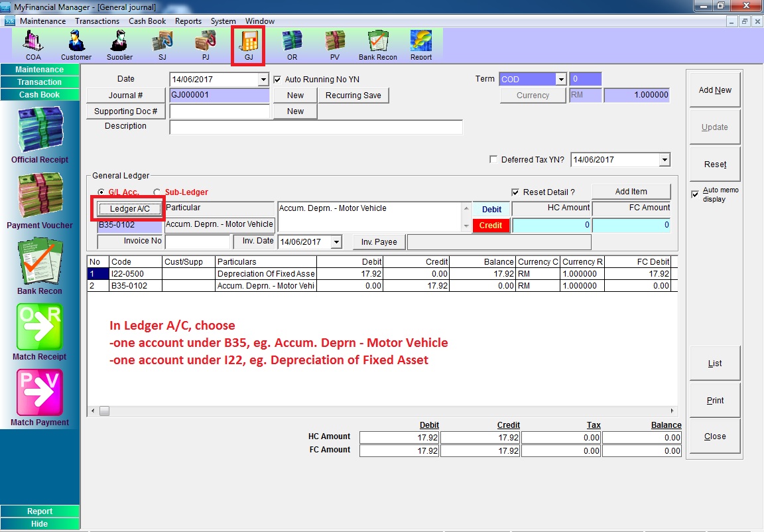Enable the Deferred Tax YN checkbox
This screenshot has height=532, width=764.
(493, 159)
